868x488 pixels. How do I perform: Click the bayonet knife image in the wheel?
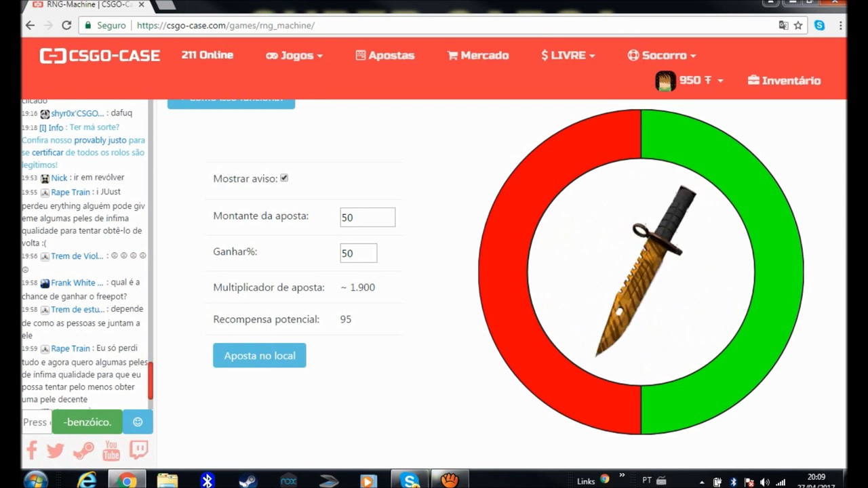pyautogui.click(x=644, y=271)
